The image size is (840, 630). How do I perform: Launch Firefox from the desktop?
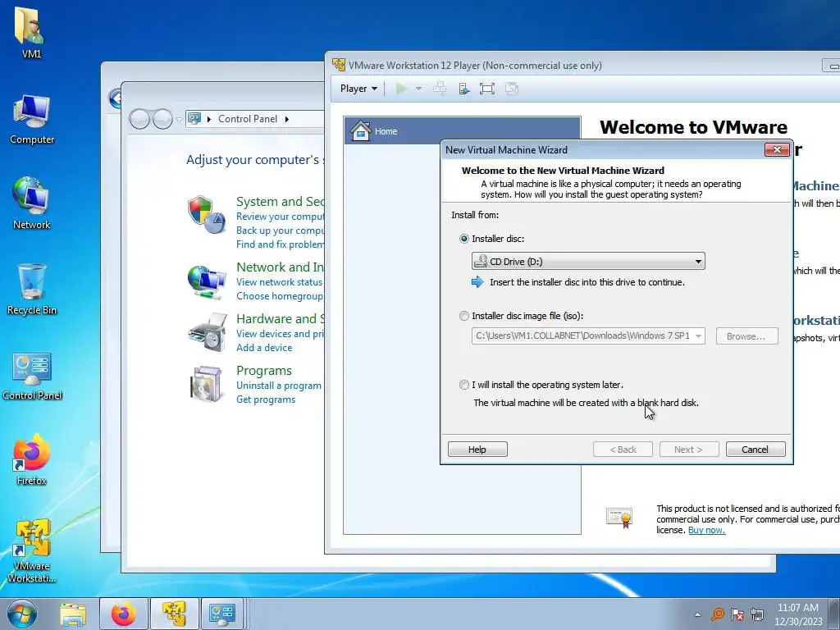[31, 459]
